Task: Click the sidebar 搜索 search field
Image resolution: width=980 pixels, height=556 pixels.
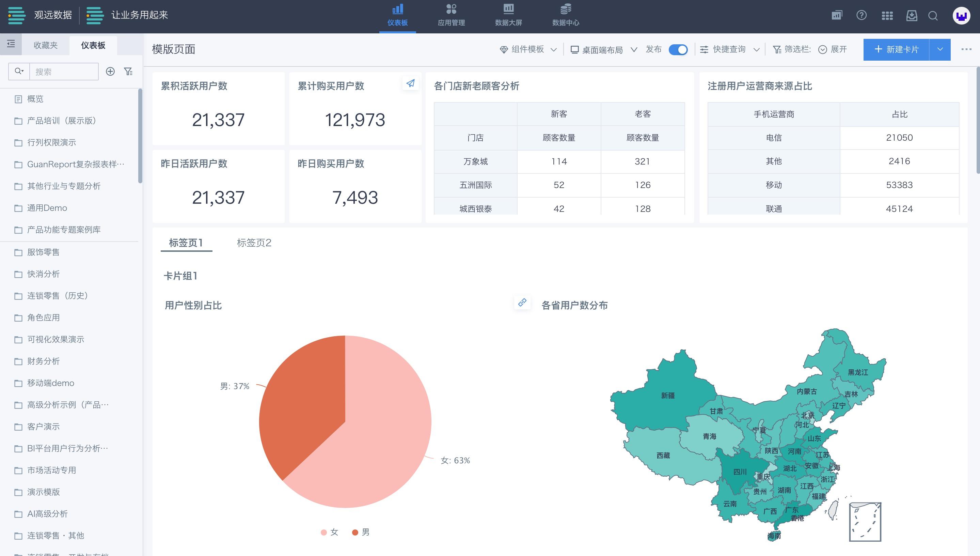Action: click(64, 72)
